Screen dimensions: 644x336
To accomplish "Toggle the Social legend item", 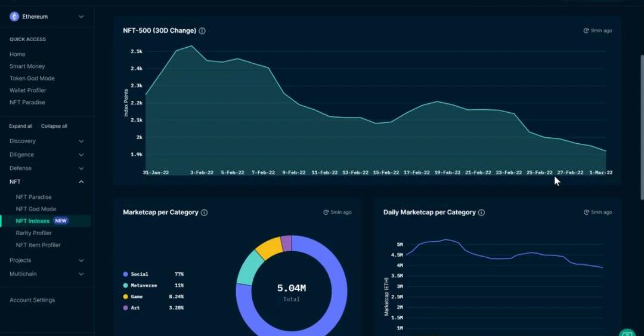I will pyautogui.click(x=140, y=275).
